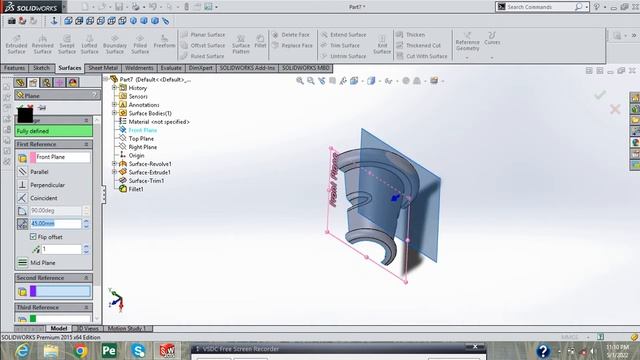Select the Extruded Surface tool
The image size is (640, 360).
[x=16, y=44]
